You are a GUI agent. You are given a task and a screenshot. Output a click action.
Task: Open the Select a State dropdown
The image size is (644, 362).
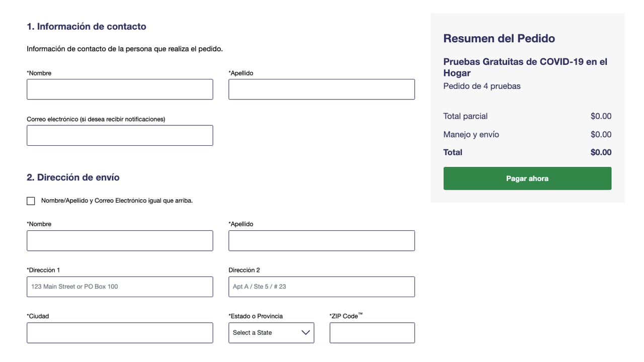(x=271, y=333)
